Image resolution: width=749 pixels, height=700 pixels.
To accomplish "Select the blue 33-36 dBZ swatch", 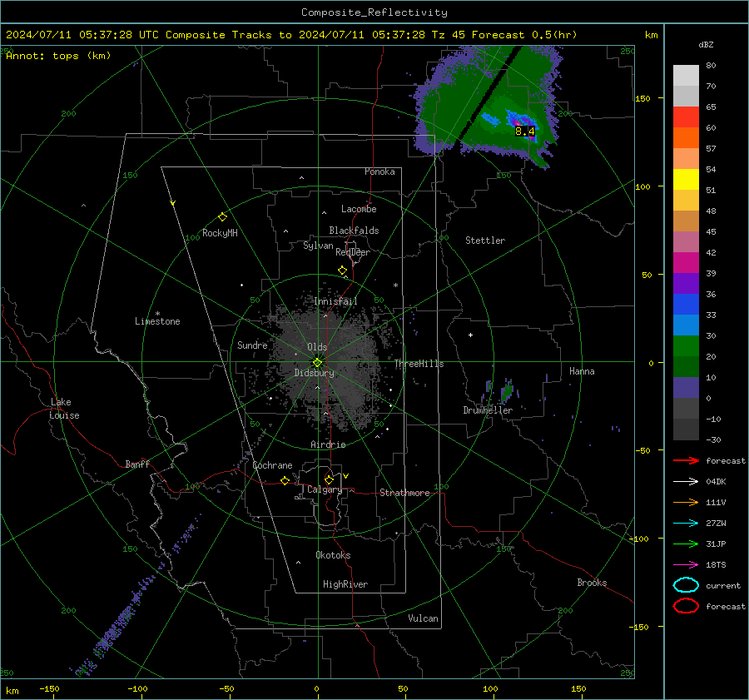I will 686,305.
